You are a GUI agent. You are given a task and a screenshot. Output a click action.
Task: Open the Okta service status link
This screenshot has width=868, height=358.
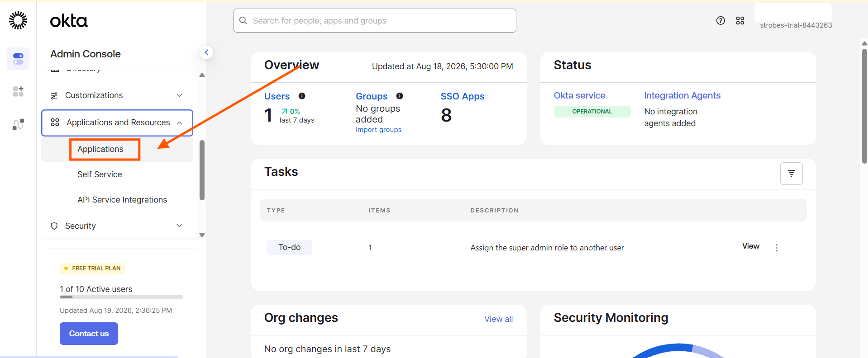(579, 95)
